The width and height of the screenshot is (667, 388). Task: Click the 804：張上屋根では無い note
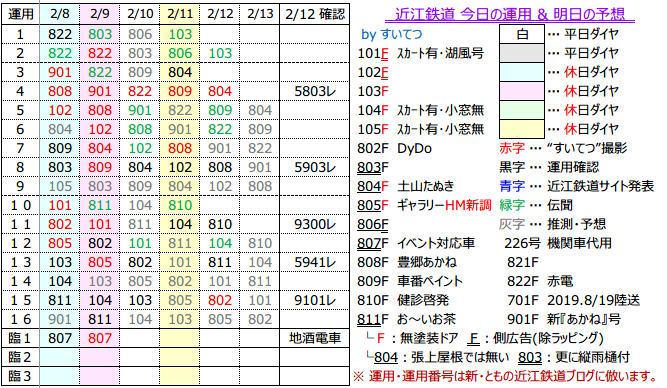(x=437, y=357)
